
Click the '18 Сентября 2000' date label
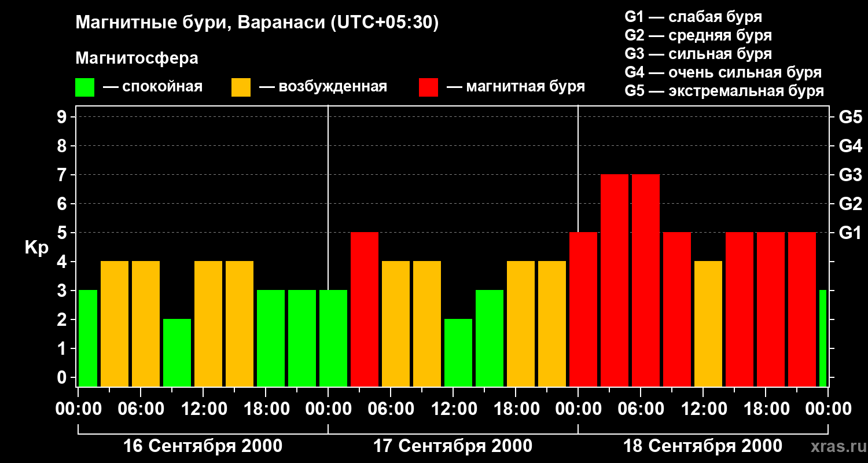pos(703,446)
